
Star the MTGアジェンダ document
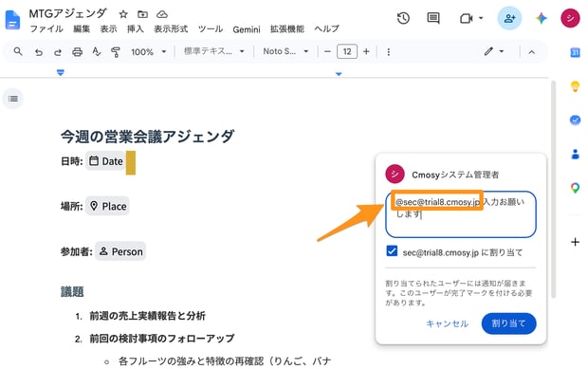tap(123, 14)
